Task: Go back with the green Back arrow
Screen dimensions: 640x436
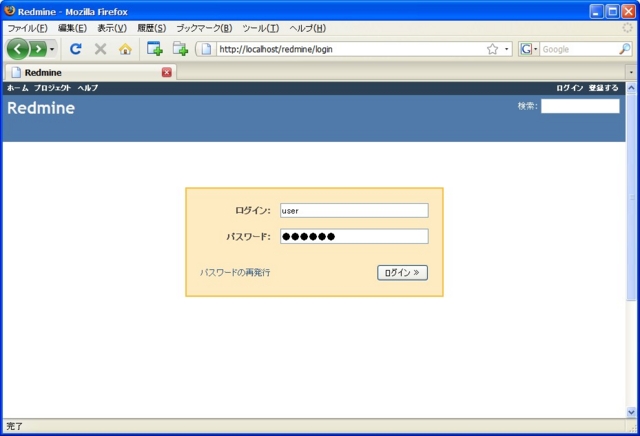Action: (18, 49)
